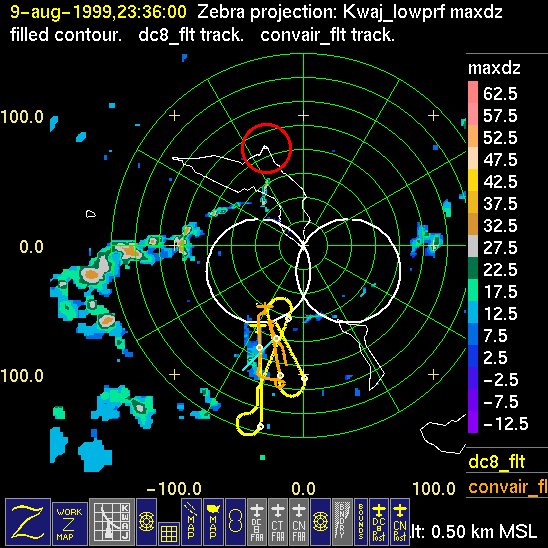
Task: Click the DC8 Post aircraft icon
Action: point(379,522)
